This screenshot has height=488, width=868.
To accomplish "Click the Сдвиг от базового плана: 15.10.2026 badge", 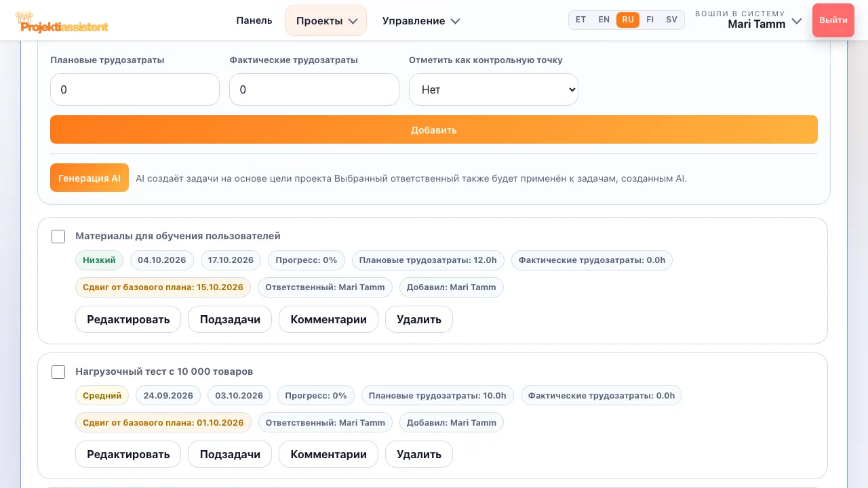I will click(x=163, y=287).
